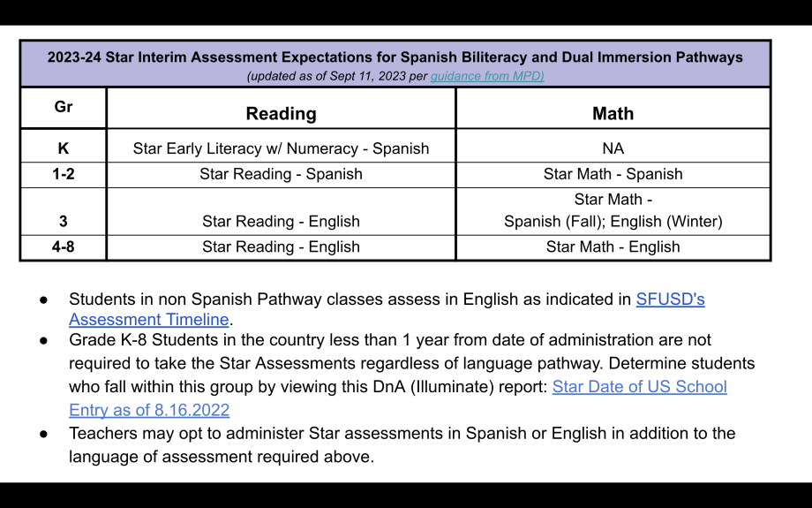The height and width of the screenshot is (508, 812).
Task: Select the "Star Reading - Spanish" cell
Action: [x=281, y=174]
